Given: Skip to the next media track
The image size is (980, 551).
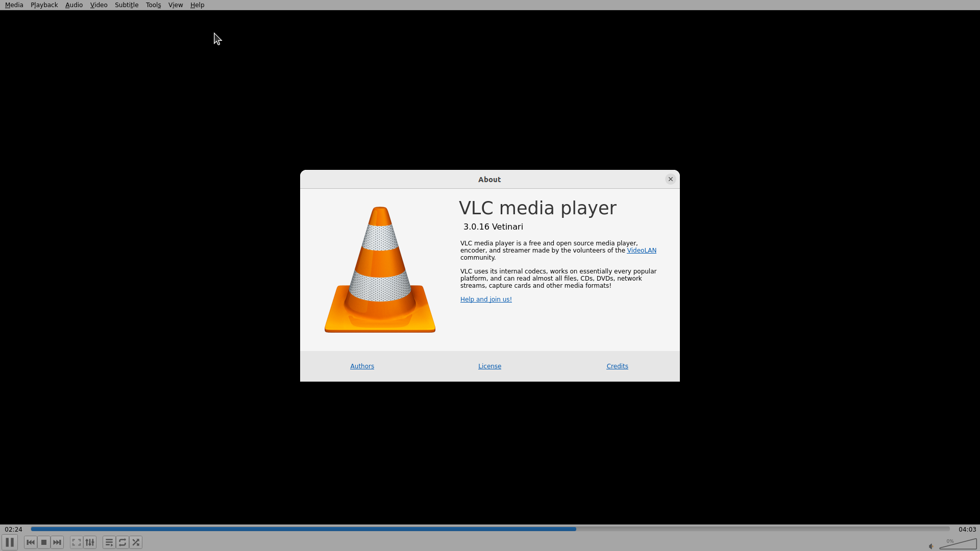Looking at the screenshot, I should click(x=57, y=542).
